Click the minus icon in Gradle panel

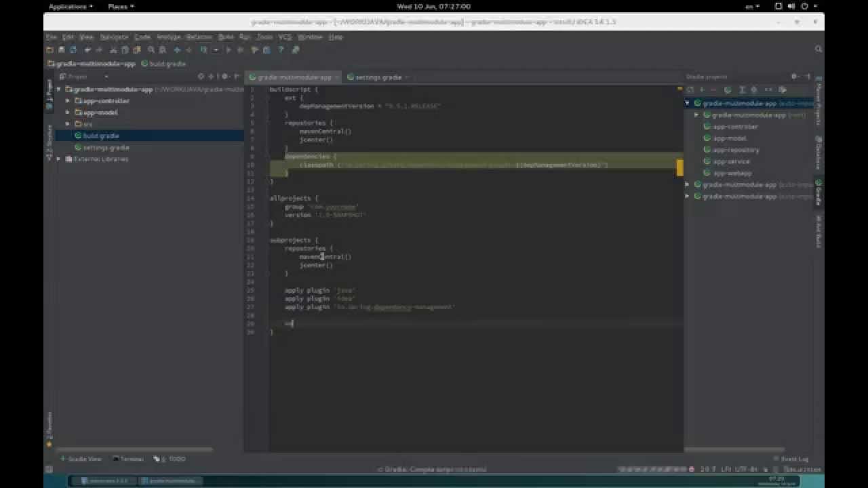click(713, 89)
